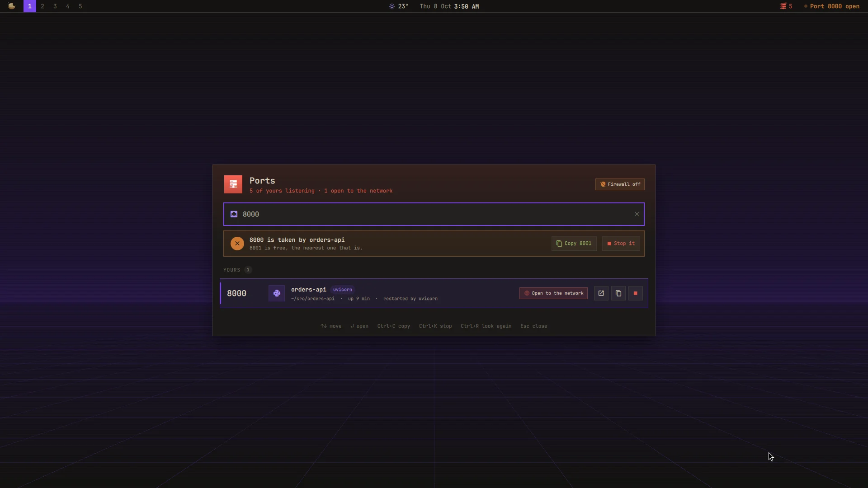Image resolution: width=868 pixels, height=488 pixels.
Task: Click the date and time clock
Action: pyautogui.click(x=449, y=6)
